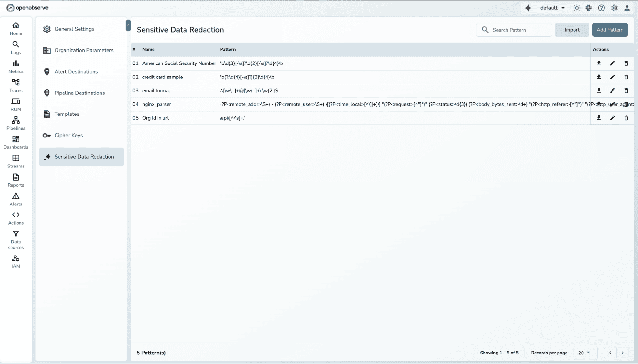The width and height of the screenshot is (638, 364).
Task: Open the Logs section from the sidebar
Action: coord(16,47)
